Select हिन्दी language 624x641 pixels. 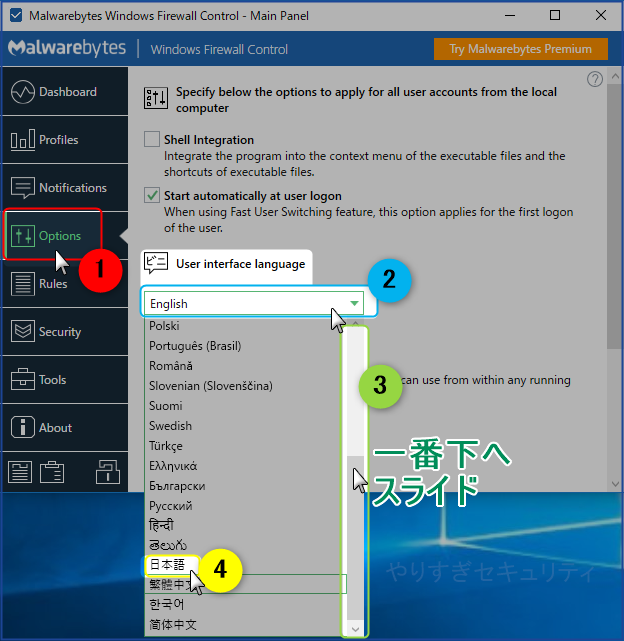(243, 525)
